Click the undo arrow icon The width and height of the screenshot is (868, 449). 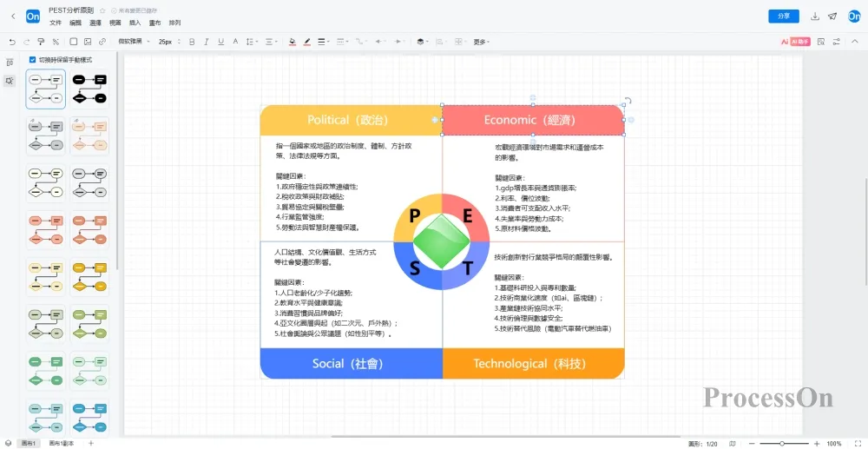click(x=12, y=41)
